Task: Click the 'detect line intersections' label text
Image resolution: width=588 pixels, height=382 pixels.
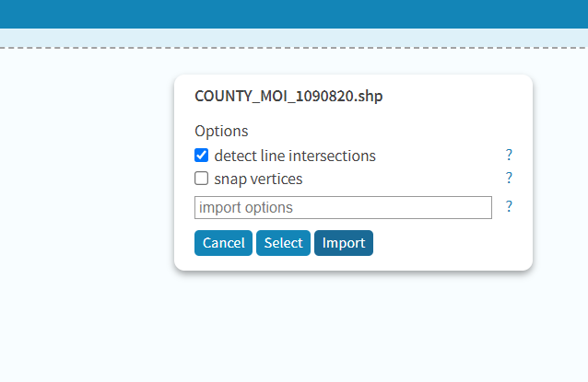Action: (x=295, y=156)
